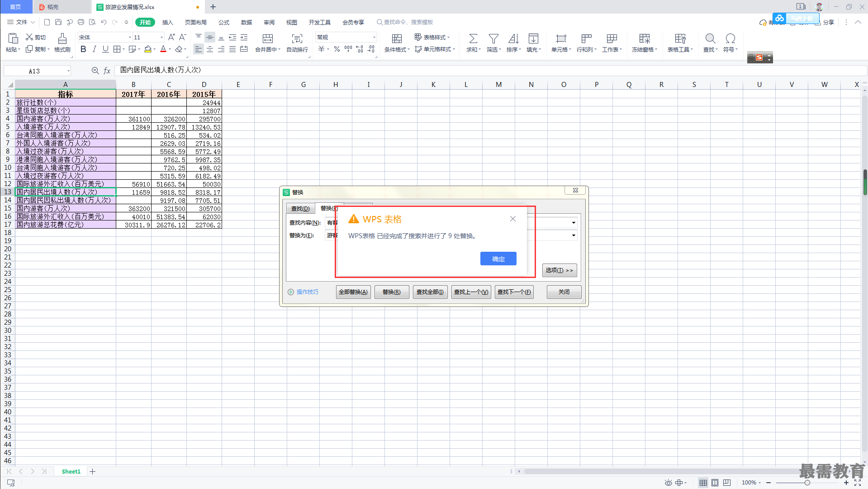Click the 自动换行 wrap text icon

click(297, 38)
